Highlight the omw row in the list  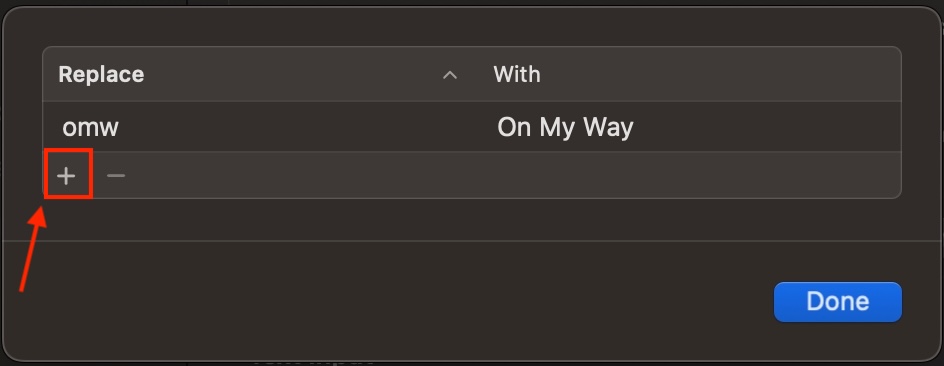point(472,126)
